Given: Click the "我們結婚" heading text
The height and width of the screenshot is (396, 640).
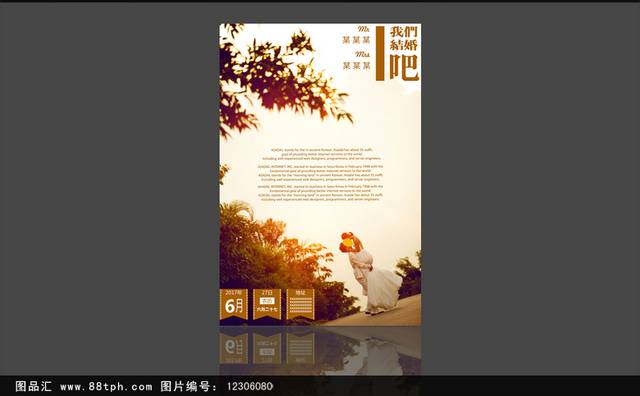Looking at the screenshot, I should pos(404,38).
